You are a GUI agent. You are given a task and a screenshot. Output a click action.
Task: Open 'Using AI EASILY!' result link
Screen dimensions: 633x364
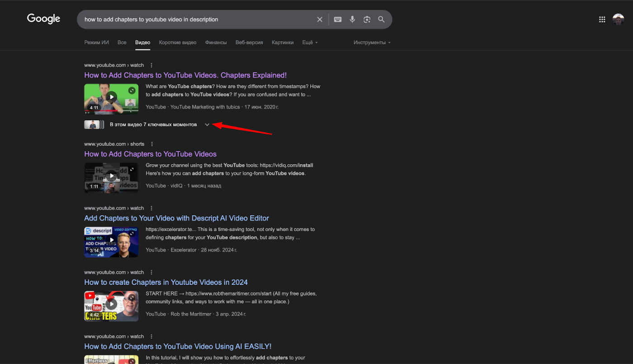[x=178, y=346]
